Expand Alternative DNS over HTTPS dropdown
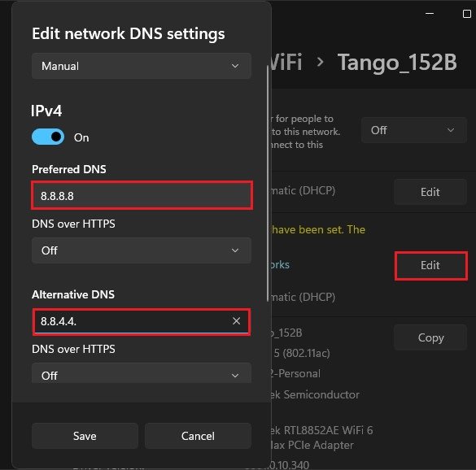476x470 pixels. pos(142,373)
